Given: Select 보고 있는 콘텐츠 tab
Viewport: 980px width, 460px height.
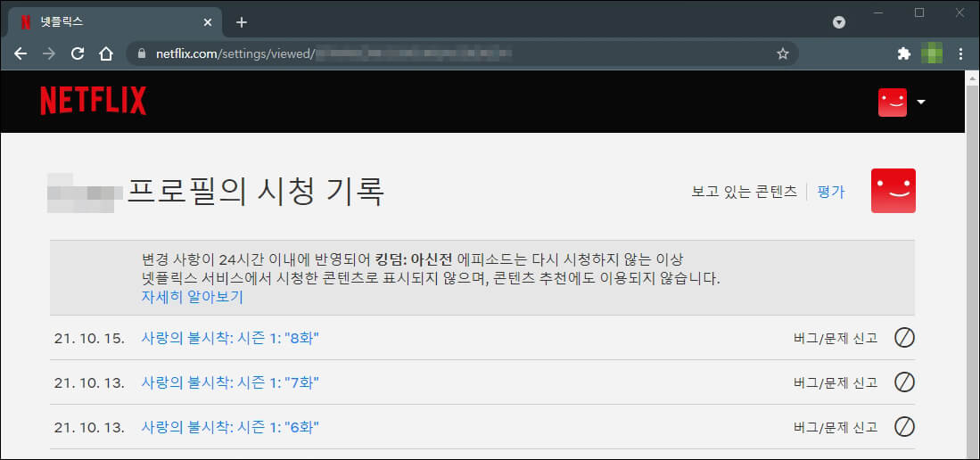Looking at the screenshot, I should click(x=745, y=192).
